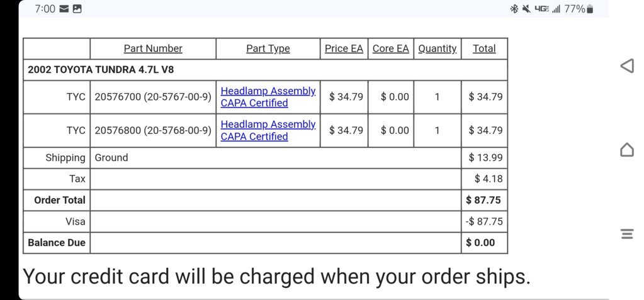Image resolution: width=644 pixels, height=300 pixels.
Task: Tap the image notification icon in status bar
Action: 77,9
